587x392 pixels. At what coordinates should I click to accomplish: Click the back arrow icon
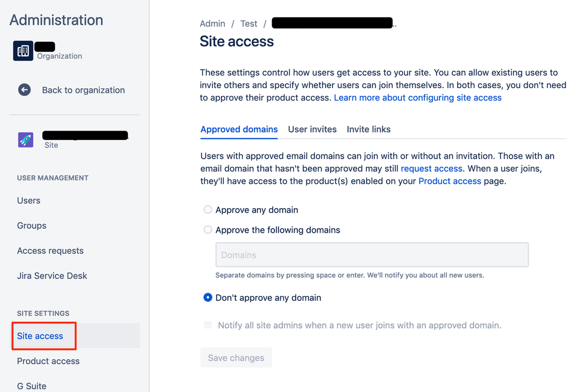click(x=24, y=90)
